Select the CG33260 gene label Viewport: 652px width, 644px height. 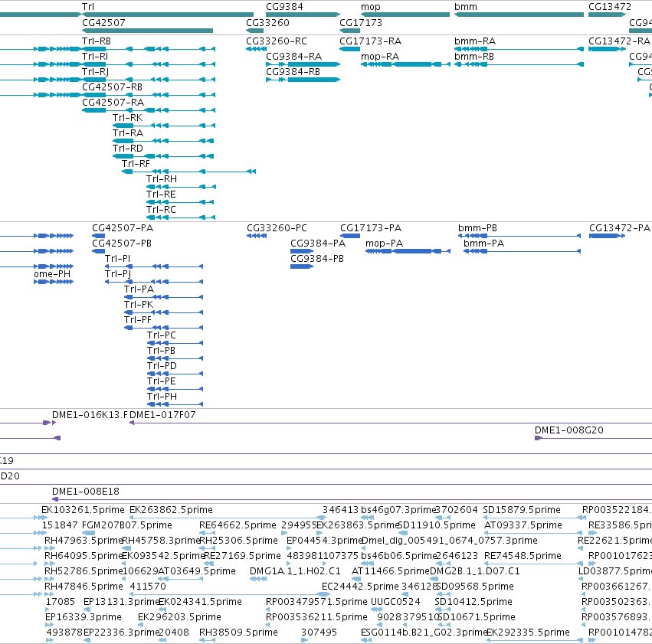267,22
